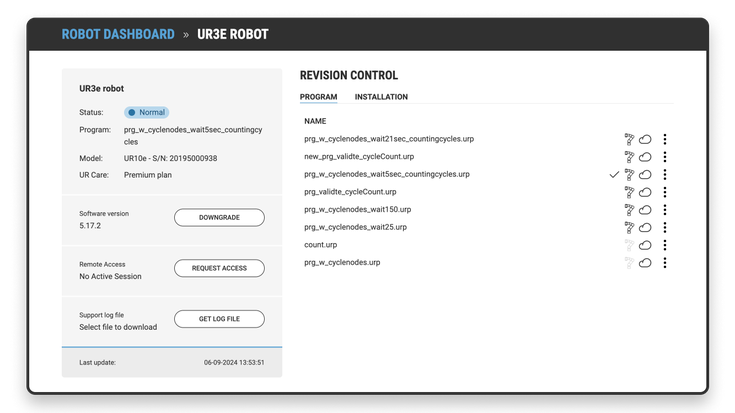This screenshot has height=413, width=735.
Task: Click the UR3e robot card title
Action: tap(101, 89)
